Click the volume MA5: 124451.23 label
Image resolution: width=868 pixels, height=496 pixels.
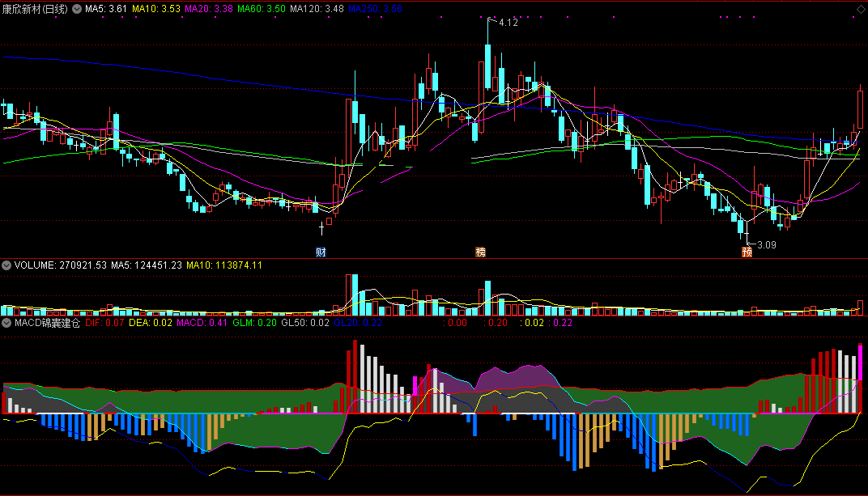(x=146, y=265)
